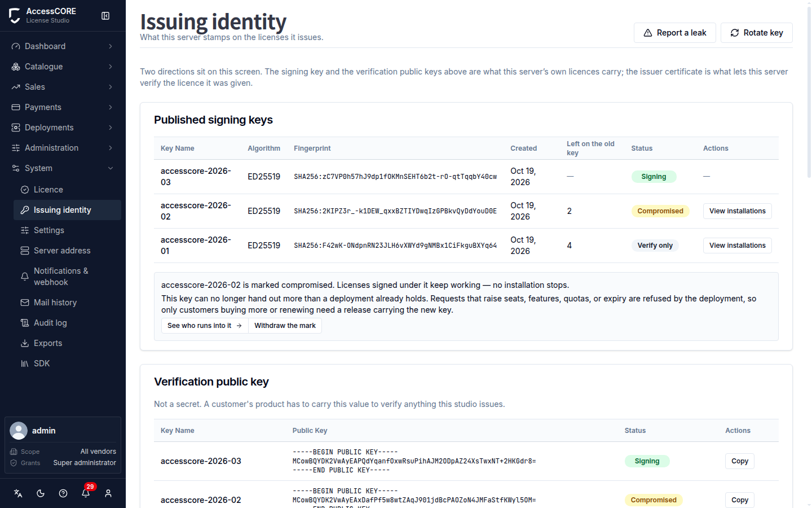The height and width of the screenshot is (508, 812).
Task: Open the Exports page
Action: click(x=67, y=343)
